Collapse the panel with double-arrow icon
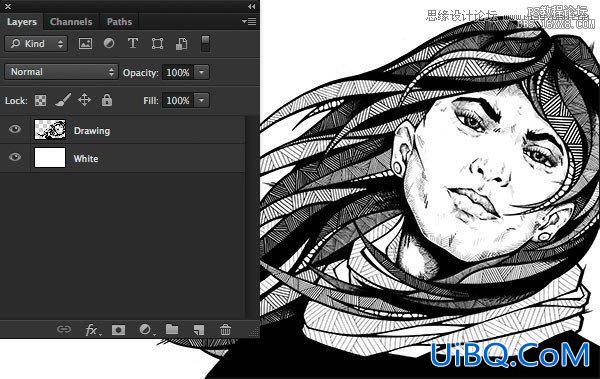Screen dimensions: 600x379 coord(251,6)
